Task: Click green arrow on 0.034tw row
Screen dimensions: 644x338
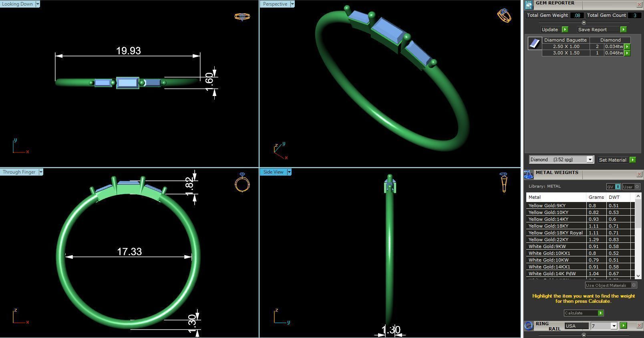Action: click(627, 46)
